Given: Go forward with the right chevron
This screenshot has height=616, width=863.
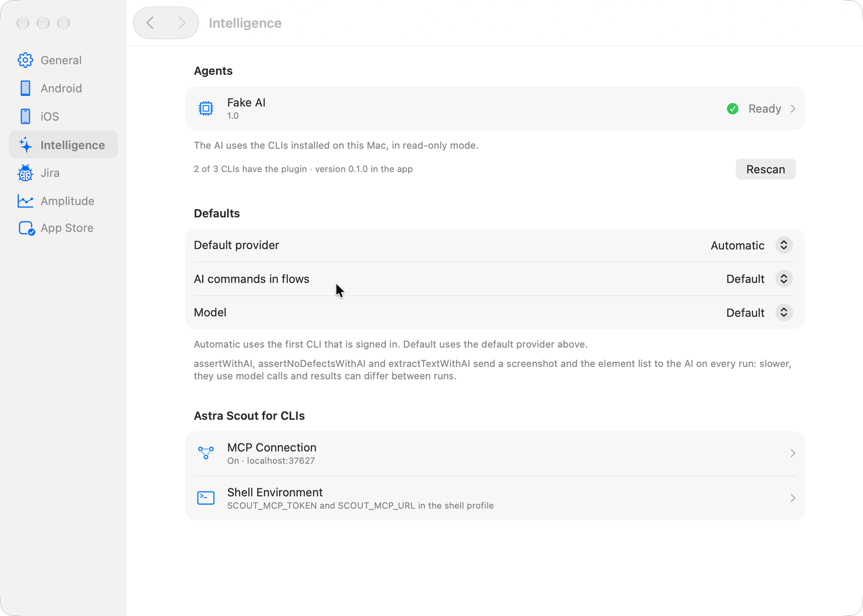Looking at the screenshot, I should click(182, 23).
